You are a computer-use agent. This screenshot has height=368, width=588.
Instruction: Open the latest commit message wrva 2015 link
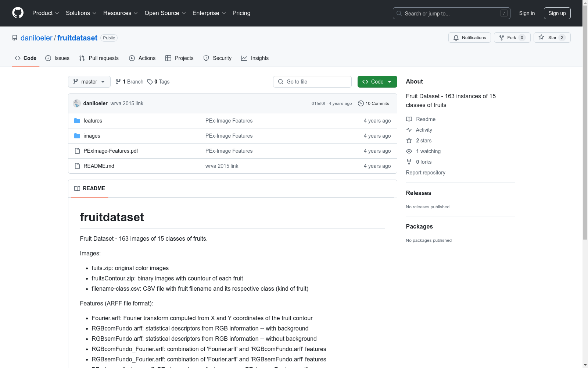127,103
